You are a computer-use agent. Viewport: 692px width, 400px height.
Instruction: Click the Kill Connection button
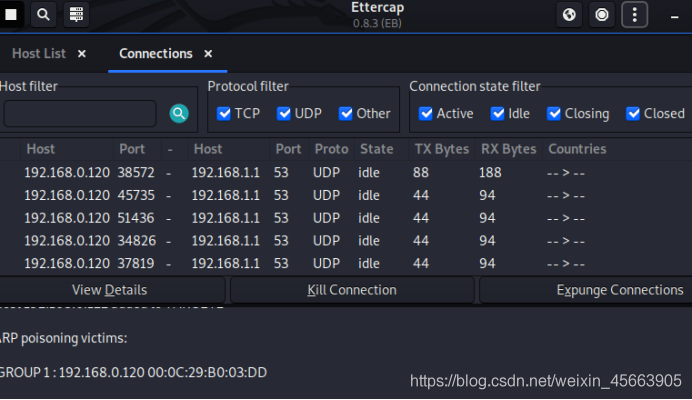(x=352, y=290)
